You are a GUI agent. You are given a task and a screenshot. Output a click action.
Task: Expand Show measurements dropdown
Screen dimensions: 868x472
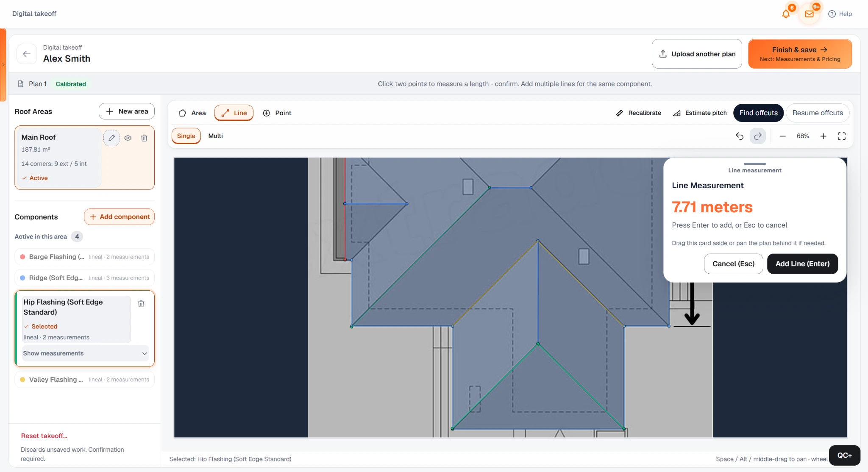tap(85, 353)
